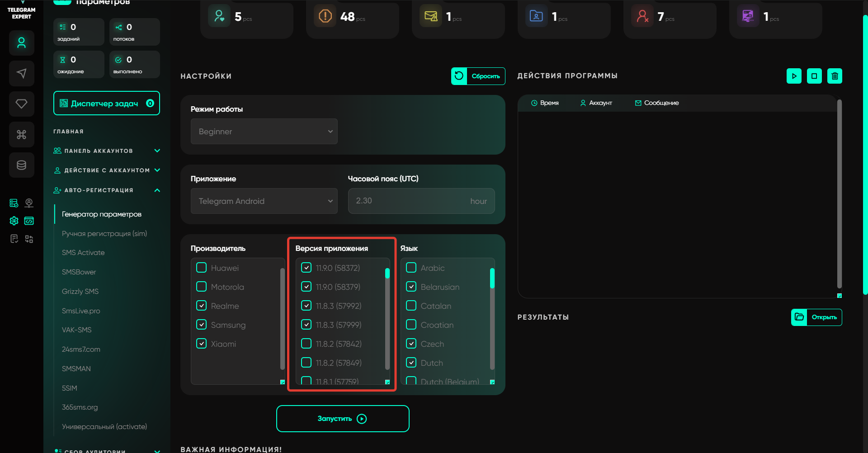Image resolution: width=868 pixels, height=453 pixels.
Task: Click the Запустить button
Action: (343, 419)
